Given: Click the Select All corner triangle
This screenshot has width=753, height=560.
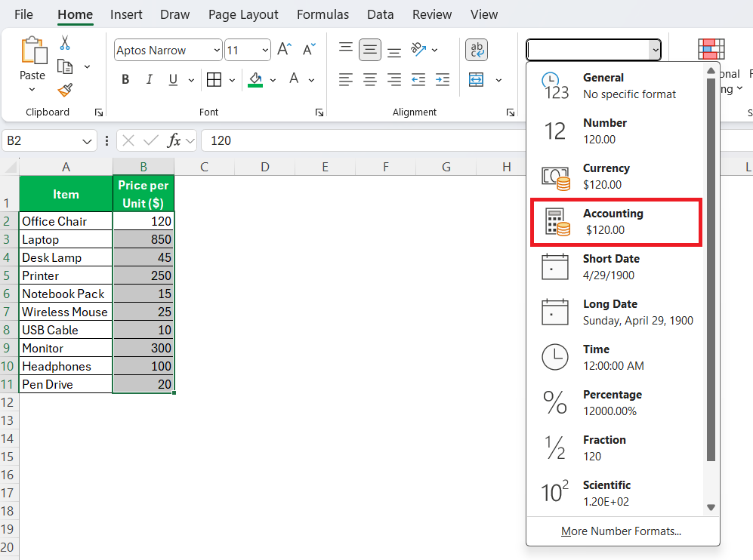Looking at the screenshot, I should (x=10, y=167).
